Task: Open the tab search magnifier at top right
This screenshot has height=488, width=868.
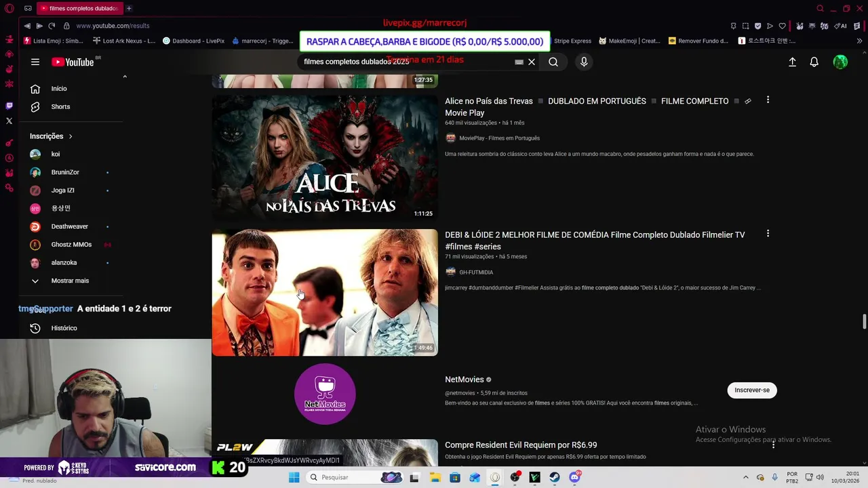Action: [x=820, y=8]
